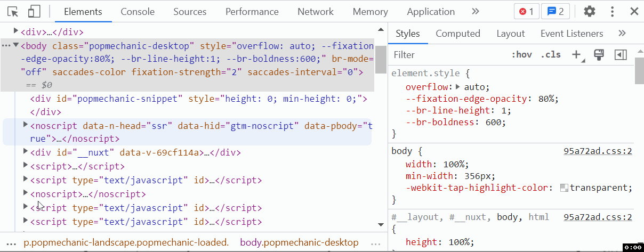Open the Sources tab
The height and width of the screenshot is (252, 644).
[x=190, y=11]
